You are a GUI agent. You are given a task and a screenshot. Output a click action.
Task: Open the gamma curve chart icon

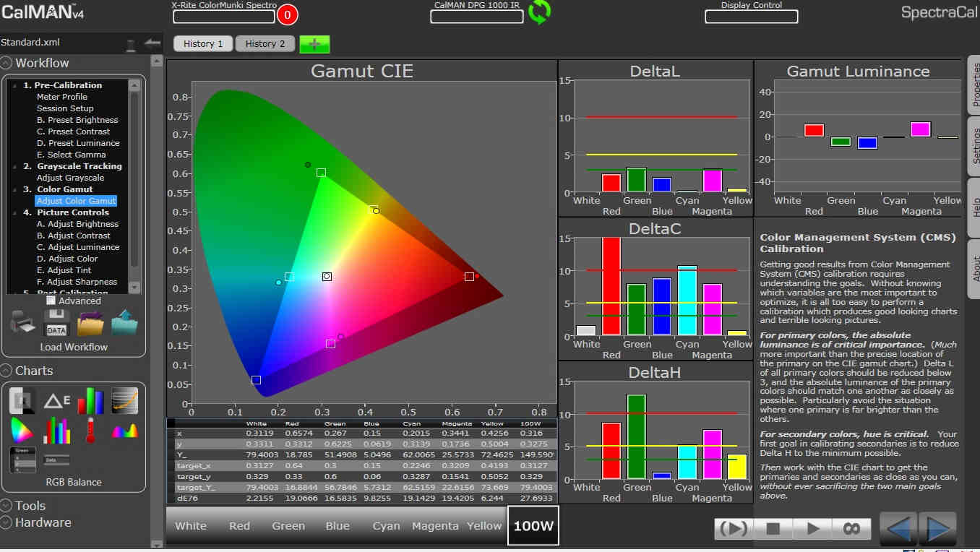point(124,400)
